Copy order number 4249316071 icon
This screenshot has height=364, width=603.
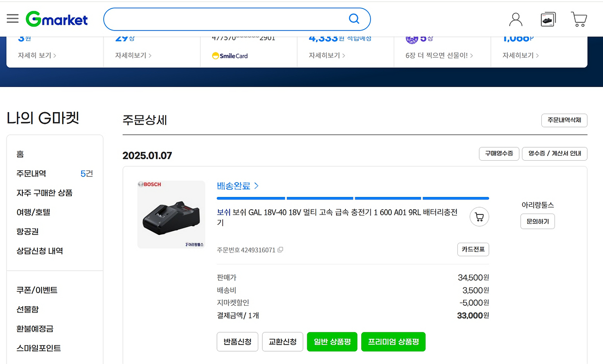tap(280, 250)
